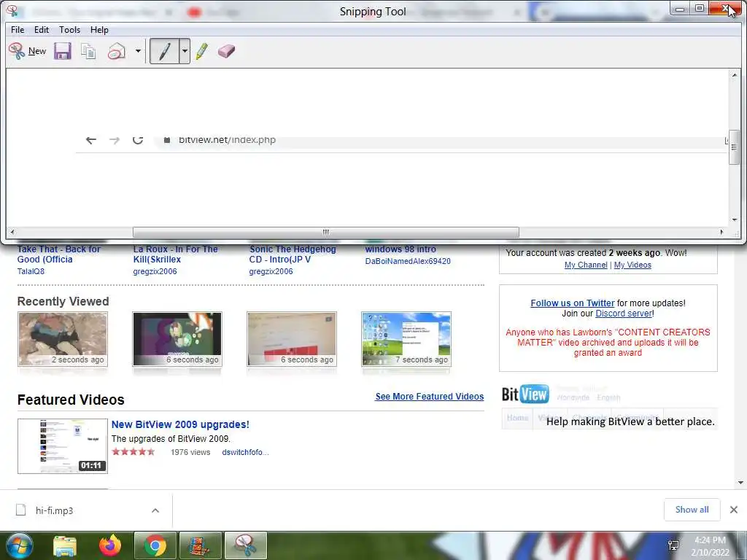The height and width of the screenshot is (560, 747).
Task: Select the pink Eraser tool
Action: point(226,51)
